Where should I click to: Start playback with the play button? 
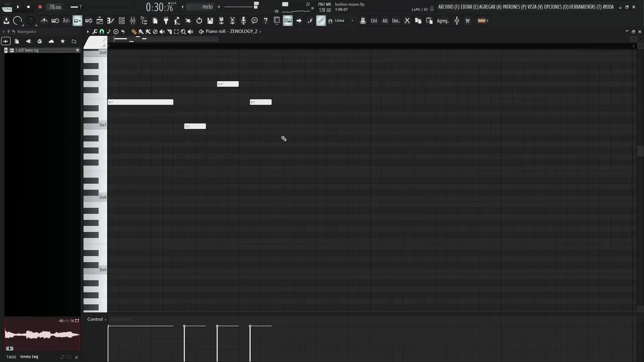[x=18, y=7]
